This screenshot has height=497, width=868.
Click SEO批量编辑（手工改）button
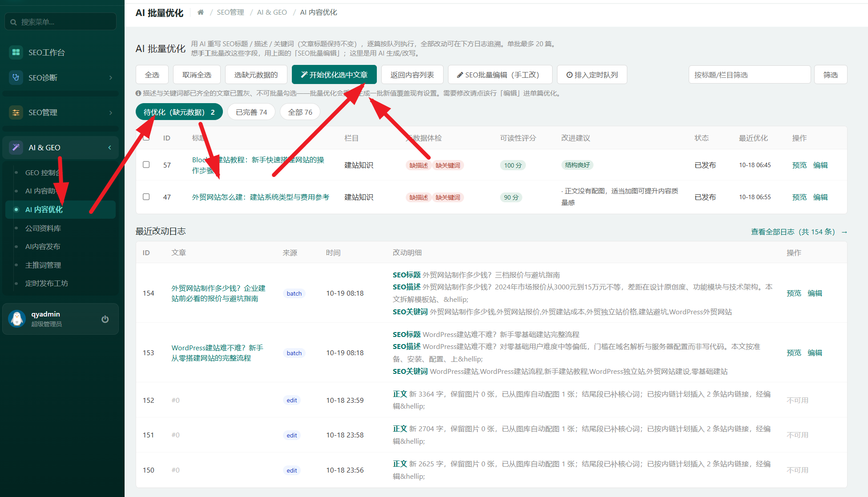pos(500,75)
